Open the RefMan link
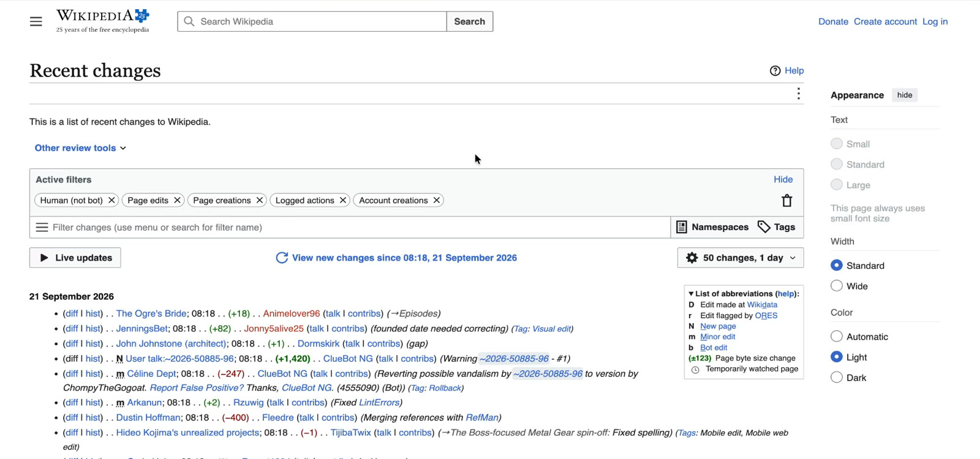Viewport: 980px width, 459px height. (482, 417)
